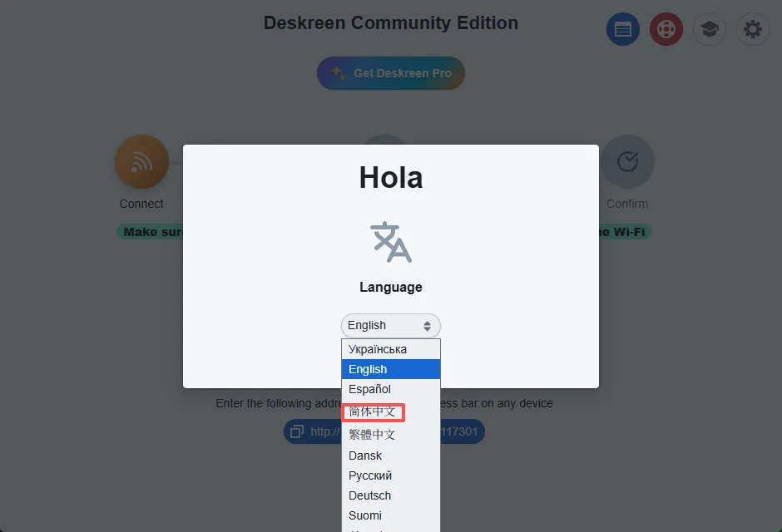Image resolution: width=782 pixels, height=532 pixels.
Task: Click the Hola greeting heading
Action: [x=391, y=177]
